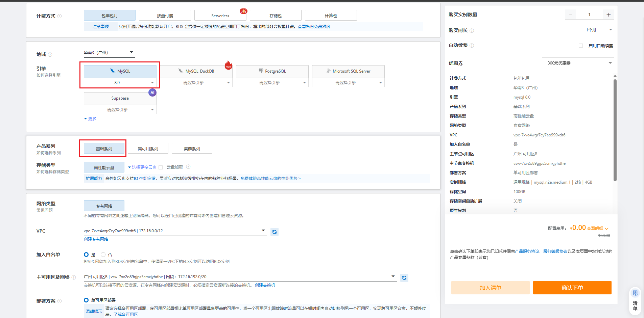
Task: Expand the 更多 engines list
Action: click(x=90, y=119)
